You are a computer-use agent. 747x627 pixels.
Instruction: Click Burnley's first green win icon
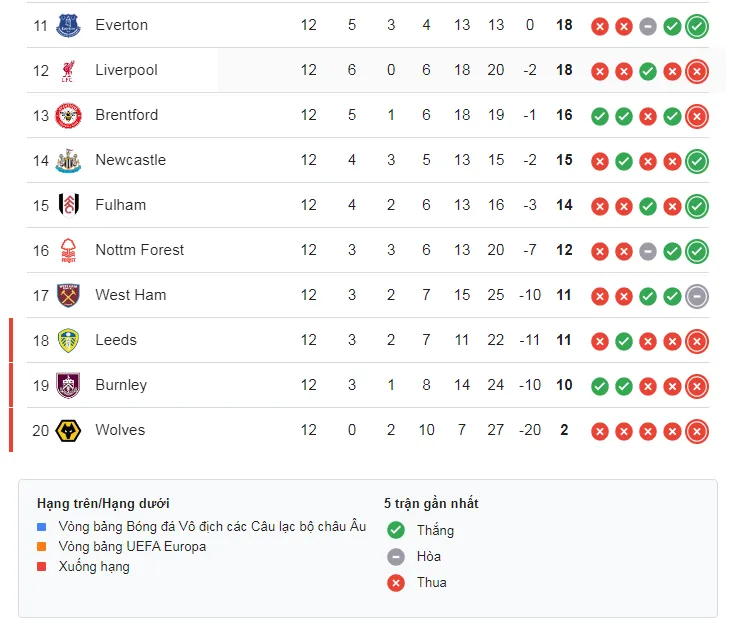(x=599, y=386)
